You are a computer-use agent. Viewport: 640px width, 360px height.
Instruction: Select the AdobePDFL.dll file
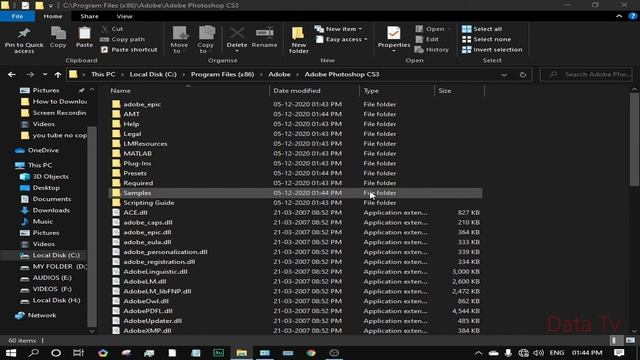148,311
